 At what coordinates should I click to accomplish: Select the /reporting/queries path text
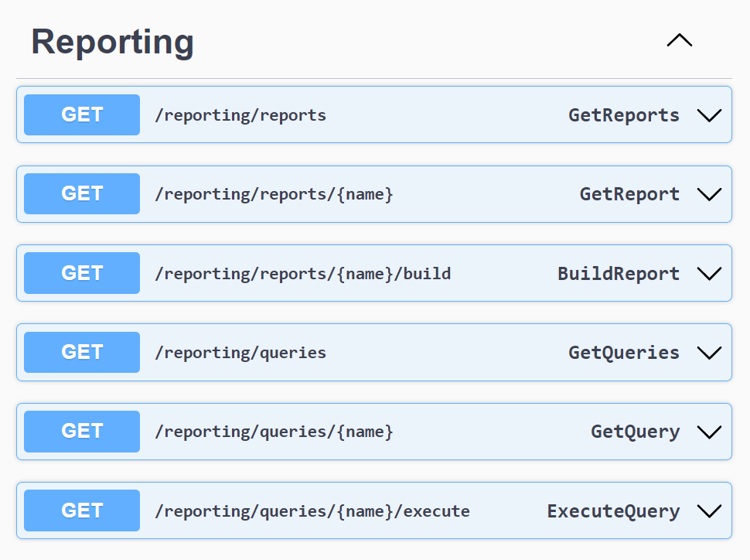pos(240,353)
